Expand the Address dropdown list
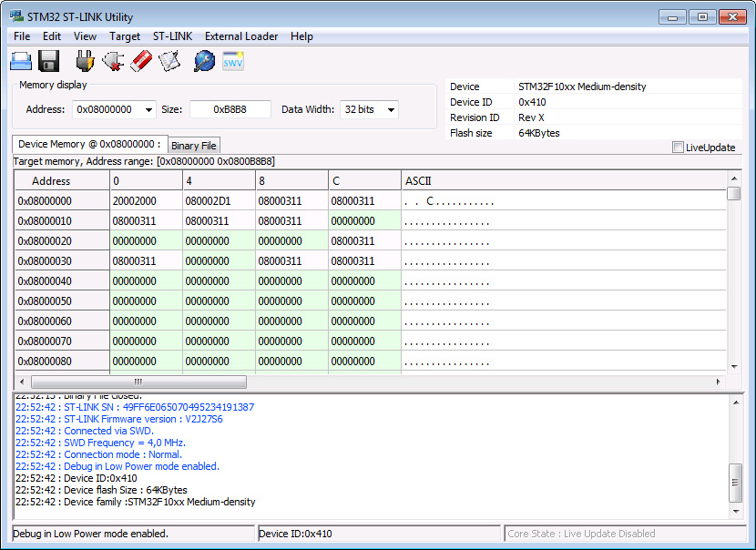 click(x=148, y=109)
